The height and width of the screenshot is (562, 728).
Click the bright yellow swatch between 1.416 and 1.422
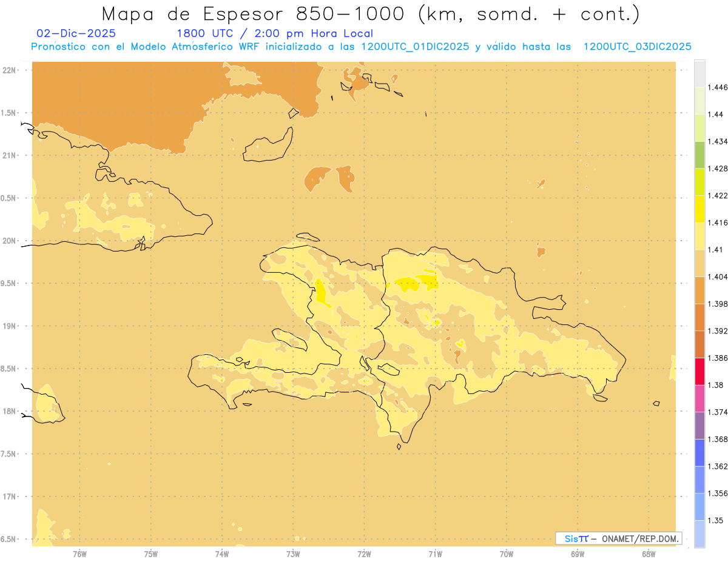pyautogui.click(x=699, y=209)
